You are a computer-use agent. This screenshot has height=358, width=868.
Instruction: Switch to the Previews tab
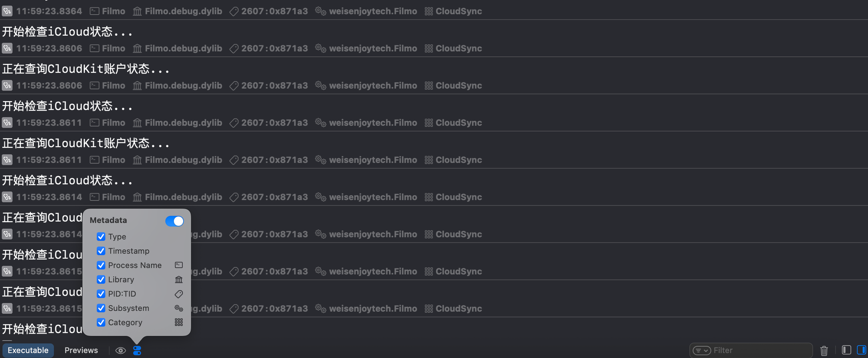pyautogui.click(x=81, y=350)
